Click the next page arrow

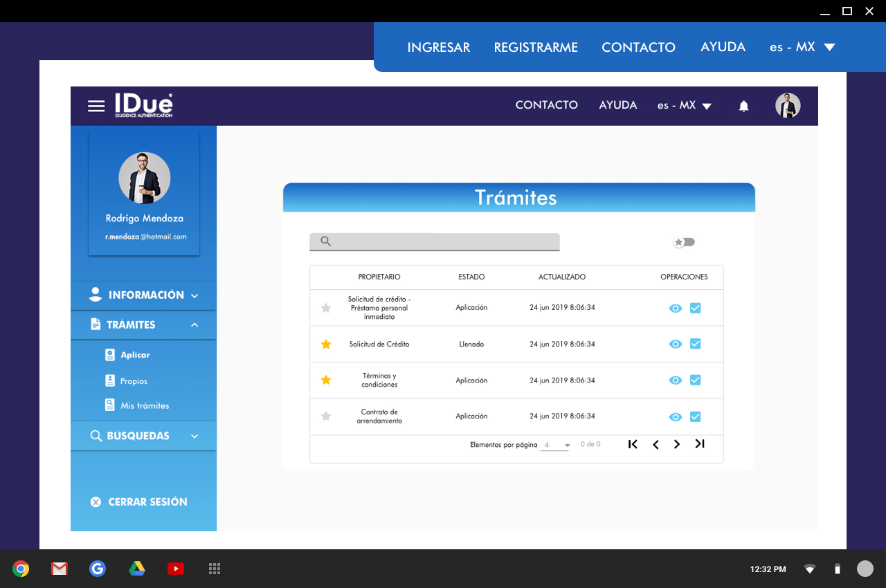click(677, 444)
